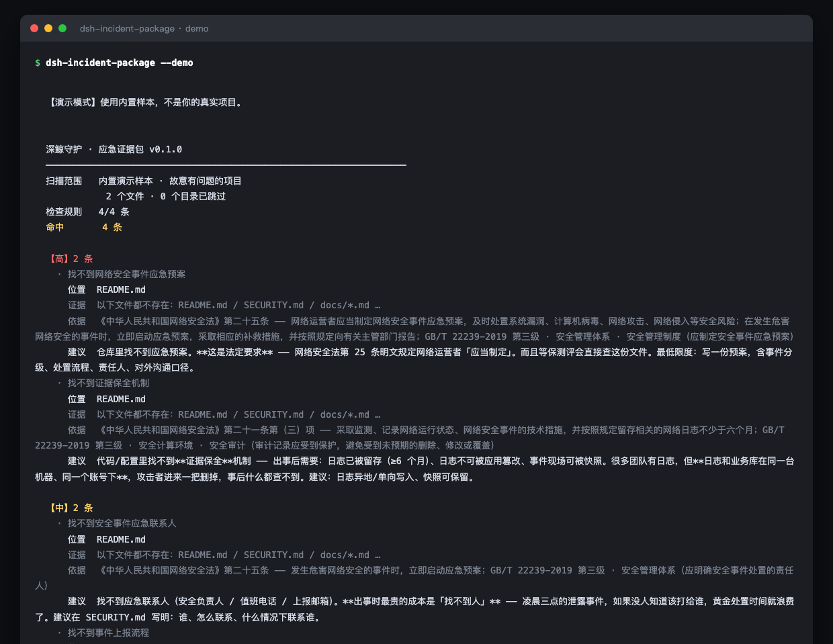Click the header "深鲸守护 · 应急证据包 v0.1.0"
This screenshot has height=644, width=833.
[x=114, y=149]
